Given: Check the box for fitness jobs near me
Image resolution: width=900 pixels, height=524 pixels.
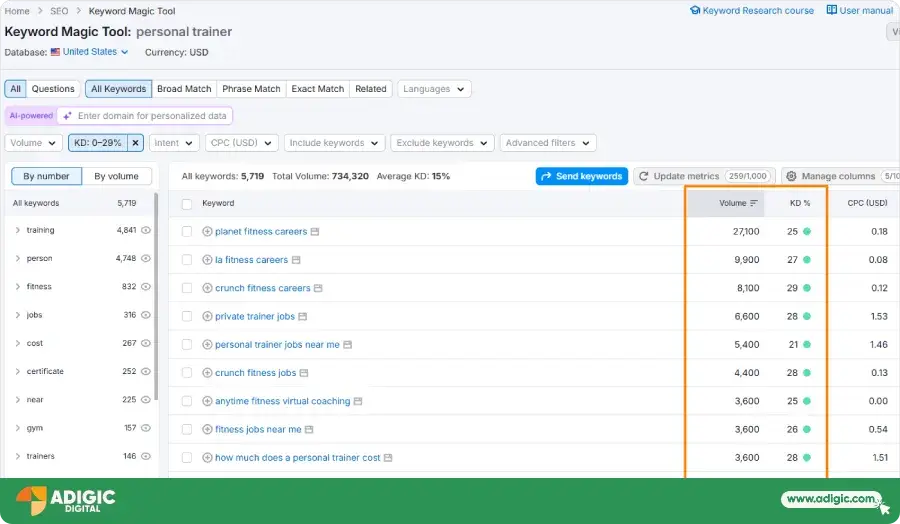Looking at the screenshot, I should click(187, 429).
